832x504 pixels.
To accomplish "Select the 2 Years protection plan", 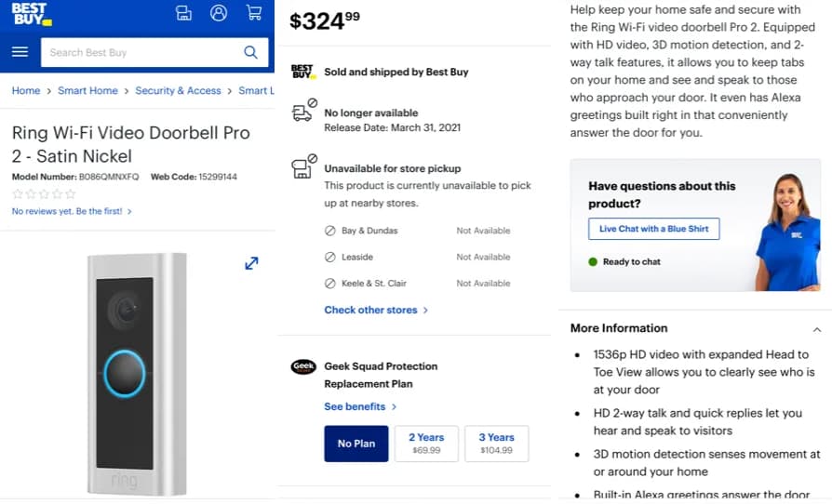I will point(426,444).
